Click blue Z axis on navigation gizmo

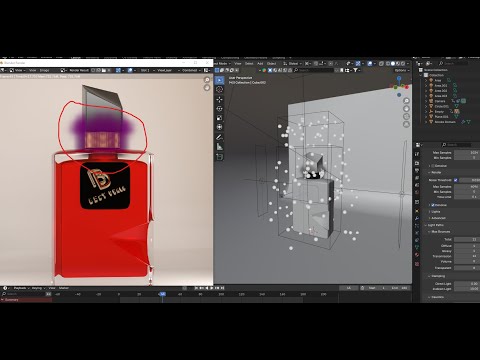399,78
